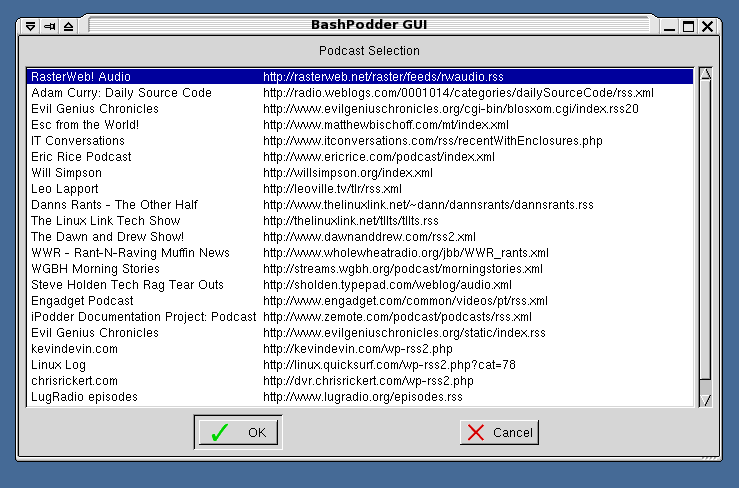The height and width of the screenshot is (488, 739).
Task: Click the streams.wgbh.org morningstories.xml URL
Action: tap(403, 269)
